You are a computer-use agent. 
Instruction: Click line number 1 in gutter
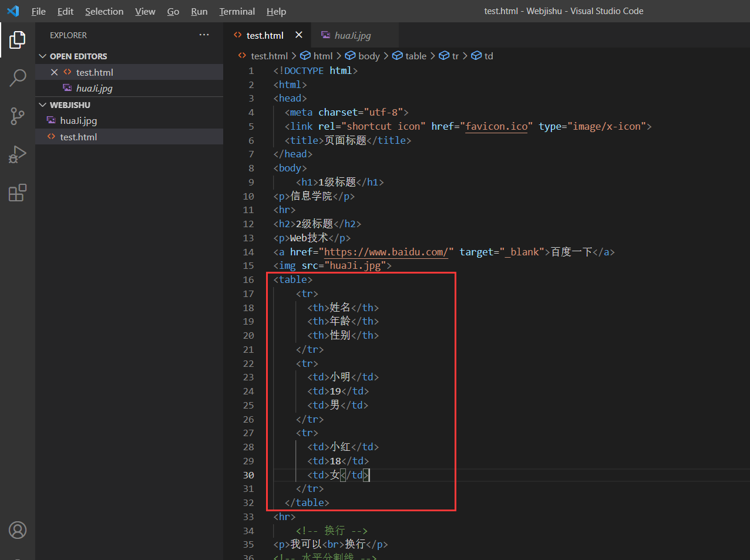tap(251, 70)
